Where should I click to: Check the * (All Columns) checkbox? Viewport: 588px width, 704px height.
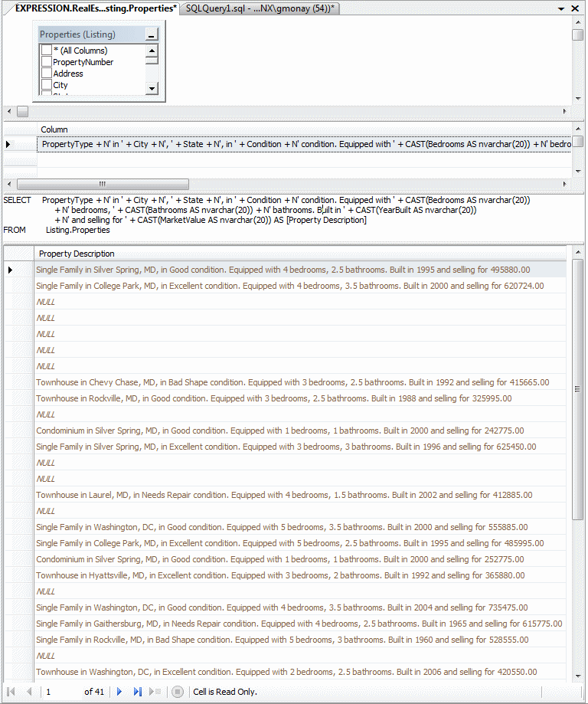point(47,50)
